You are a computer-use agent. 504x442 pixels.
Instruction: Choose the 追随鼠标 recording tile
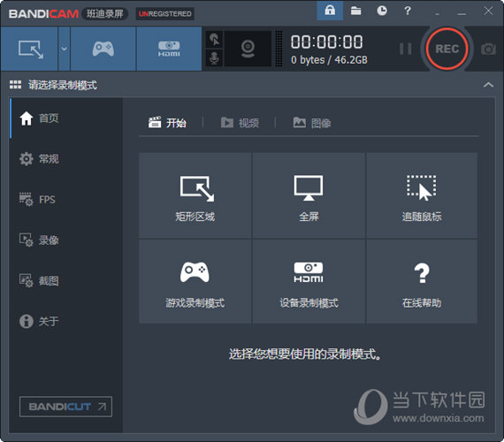click(x=422, y=195)
